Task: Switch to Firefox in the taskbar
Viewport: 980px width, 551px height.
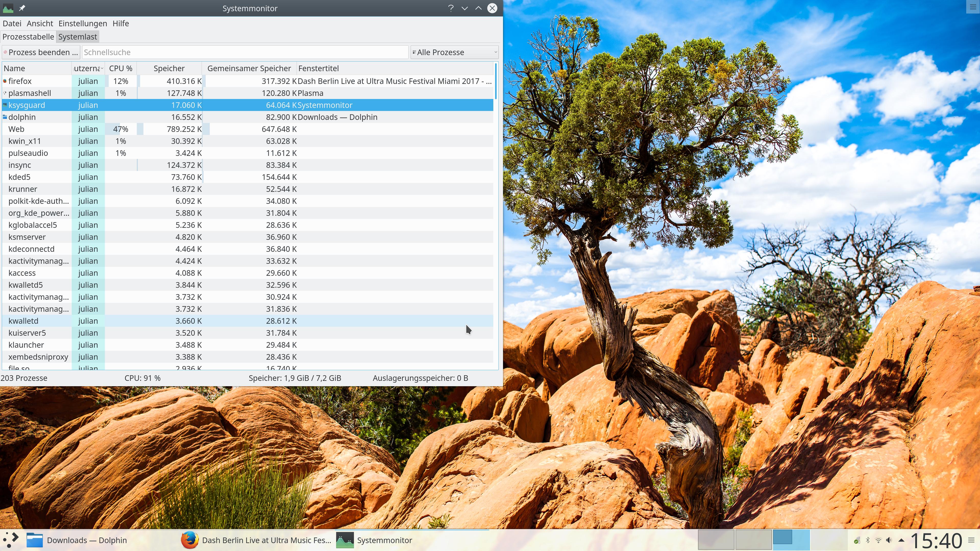Action: click(x=256, y=540)
